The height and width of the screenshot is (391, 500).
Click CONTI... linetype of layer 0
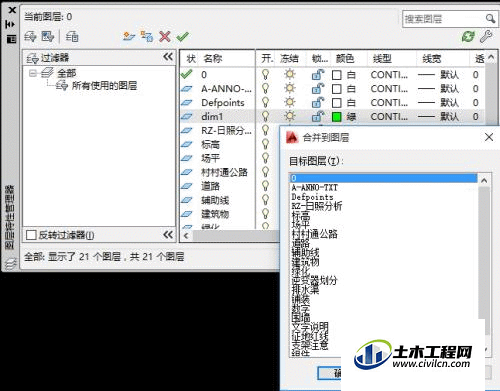coord(389,75)
